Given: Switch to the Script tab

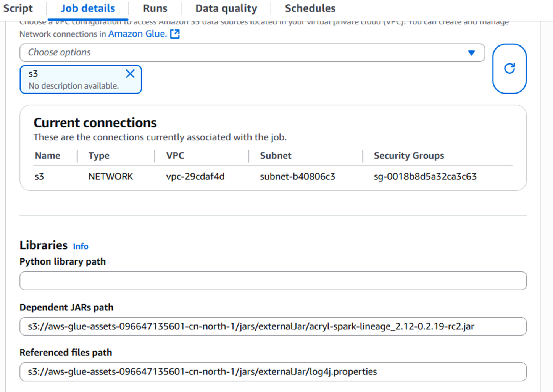Looking at the screenshot, I should (x=18, y=8).
